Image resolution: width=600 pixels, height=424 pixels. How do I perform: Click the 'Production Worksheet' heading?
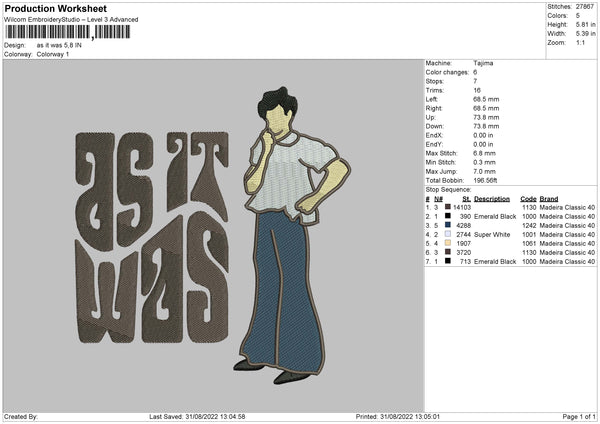pos(55,8)
